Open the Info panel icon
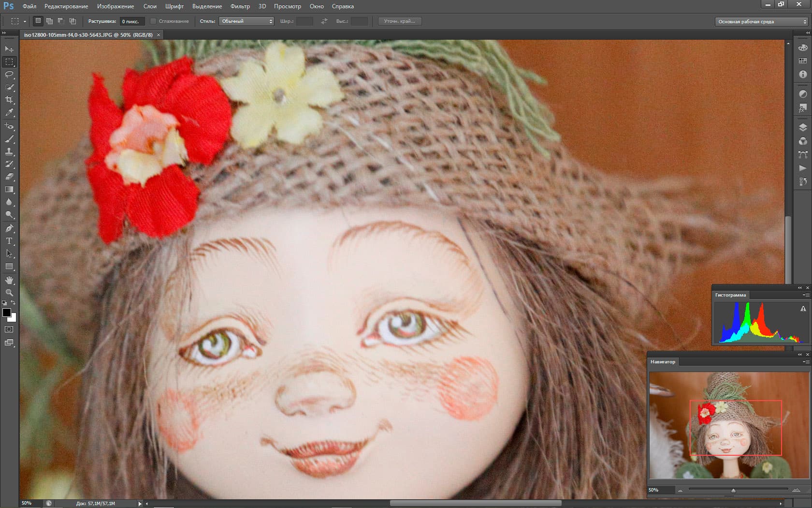 pyautogui.click(x=803, y=74)
